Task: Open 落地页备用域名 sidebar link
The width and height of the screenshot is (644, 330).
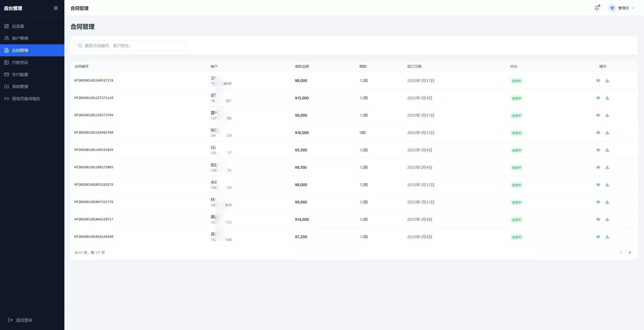Action: (26, 99)
